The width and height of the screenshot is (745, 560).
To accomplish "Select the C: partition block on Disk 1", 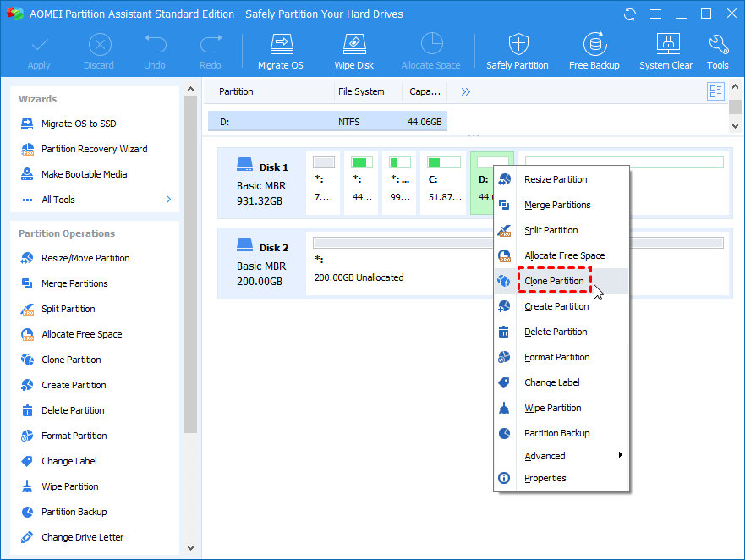I will tap(445, 182).
